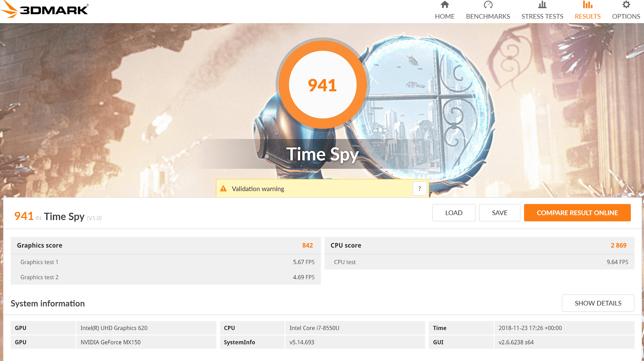644x361 pixels.
Task: Open Benchmarks via the gauge icon
Action: coord(488,5)
